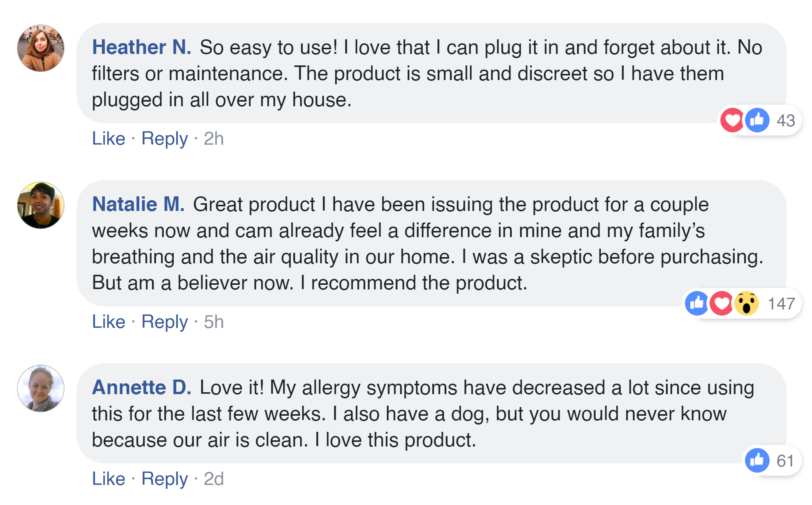Like Heather N.'s comment

(109, 139)
